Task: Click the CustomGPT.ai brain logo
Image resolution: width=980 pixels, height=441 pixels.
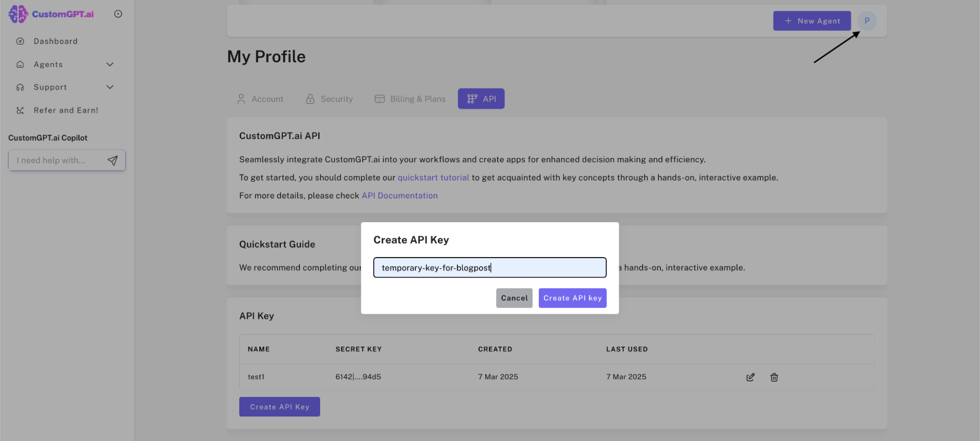Action: tap(18, 14)
